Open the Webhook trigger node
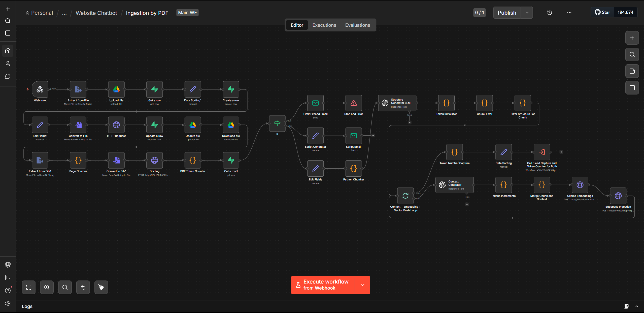The image size is (644, 313). pyautogui.click(x=40, y=89)
